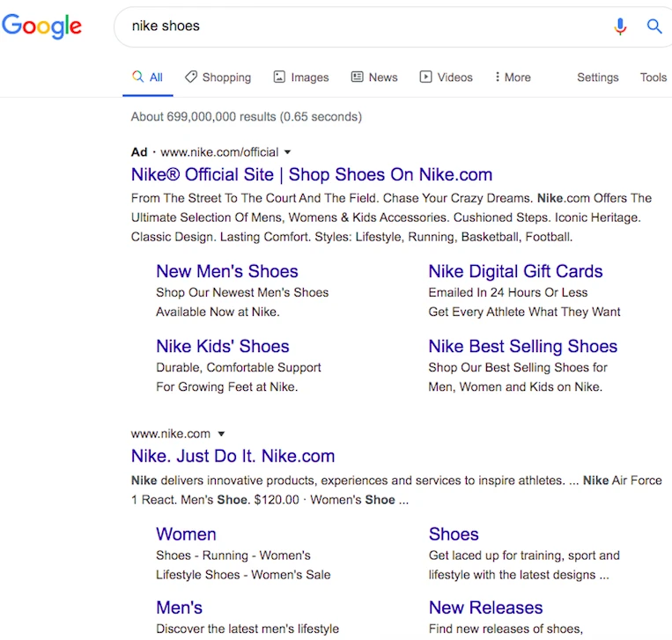Open the Nike Best Selling Shoes sitelink

click(523, 347)
